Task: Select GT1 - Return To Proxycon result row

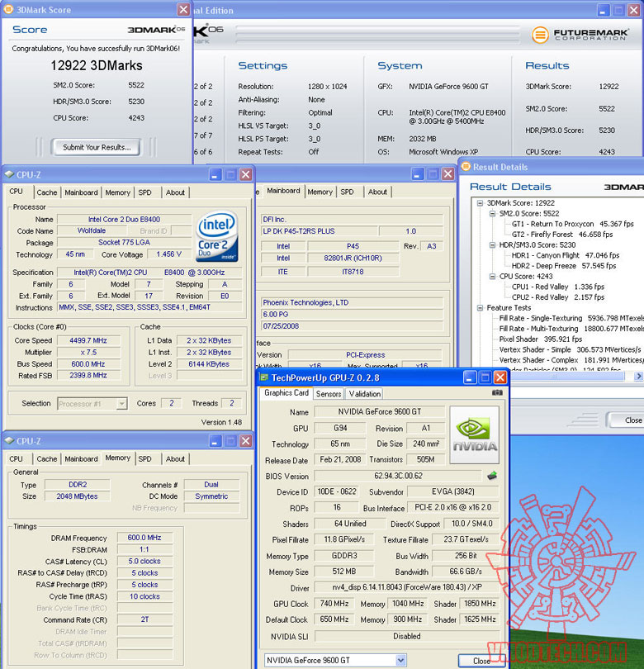Action: (x=573, y=224)
